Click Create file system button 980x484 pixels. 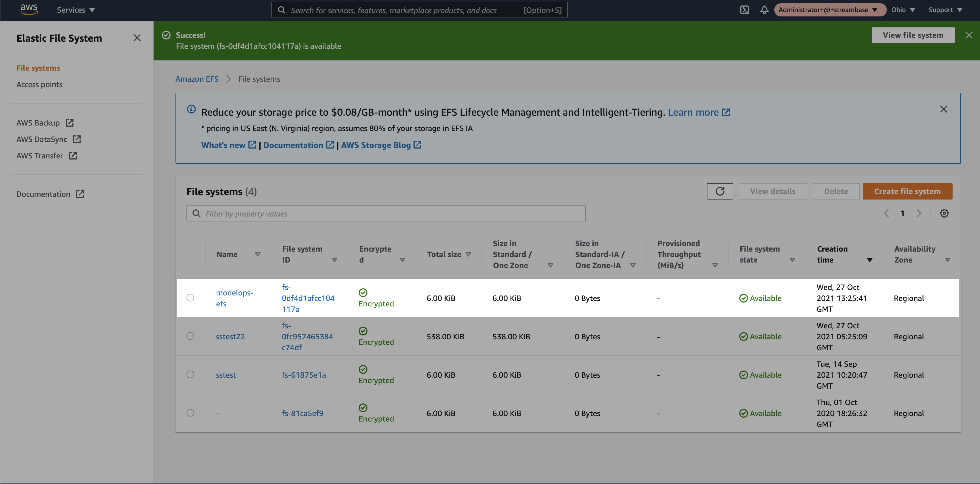pos(907,191)
